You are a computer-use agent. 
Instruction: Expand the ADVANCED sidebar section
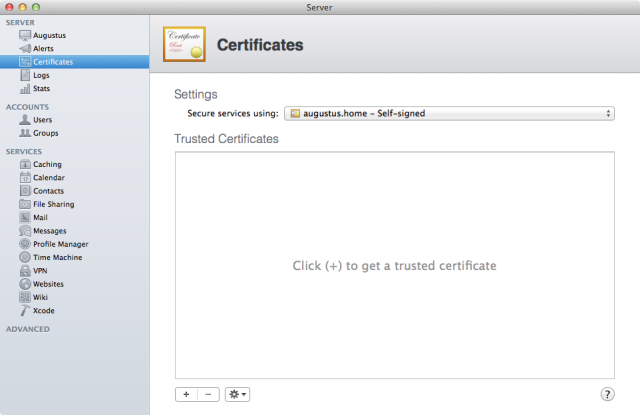[x=30, y=328]
